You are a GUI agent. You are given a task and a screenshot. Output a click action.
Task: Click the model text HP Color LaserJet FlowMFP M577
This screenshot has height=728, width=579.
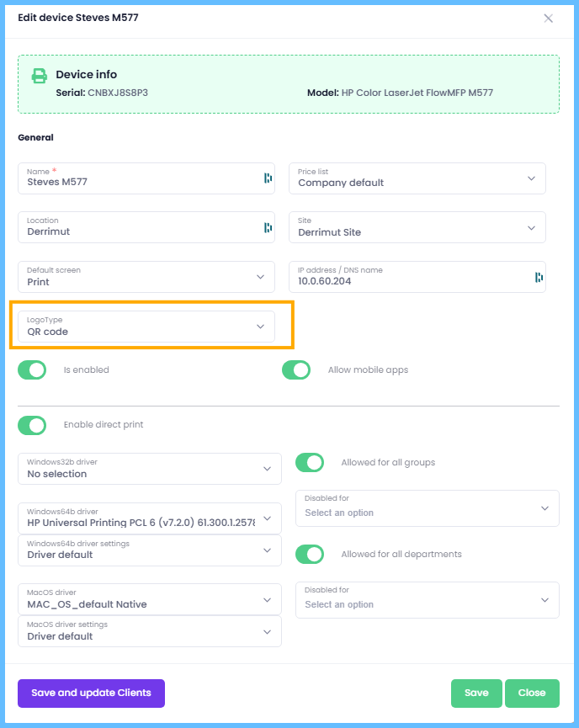pos(417,93)
